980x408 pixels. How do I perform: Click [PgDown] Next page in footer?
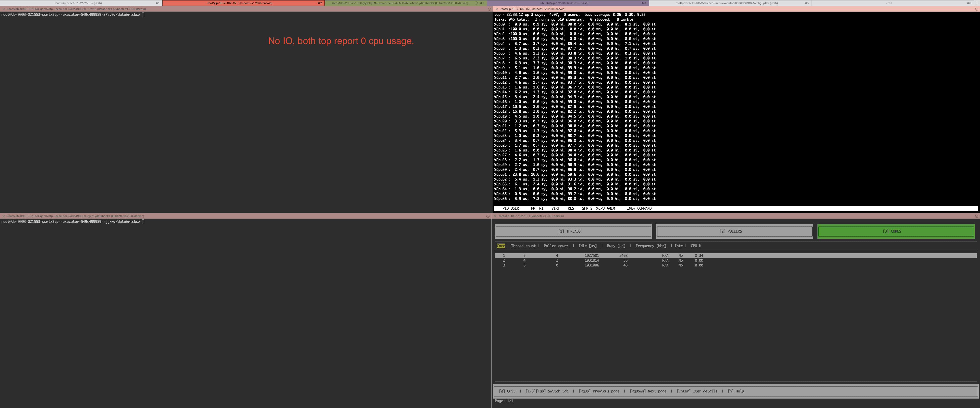648,391
